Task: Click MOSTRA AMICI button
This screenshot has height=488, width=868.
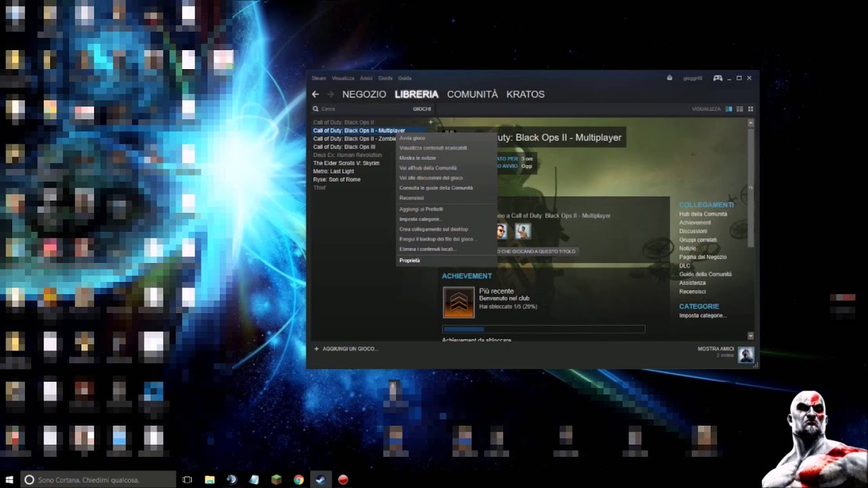Action: (x=716, y=349)
